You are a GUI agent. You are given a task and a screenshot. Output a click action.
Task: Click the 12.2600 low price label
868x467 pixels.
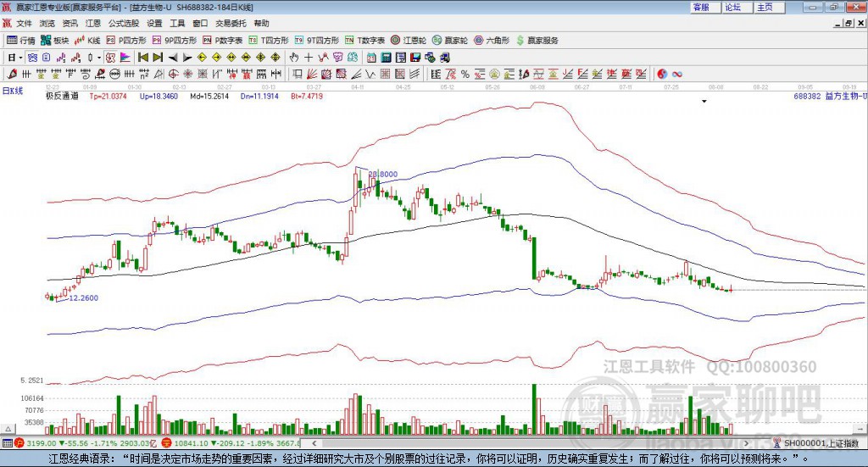(x=84, y=298)
